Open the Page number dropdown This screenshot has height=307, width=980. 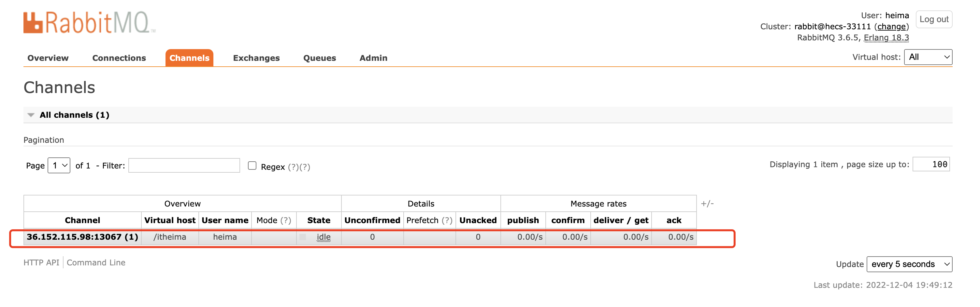pos(59,166)
